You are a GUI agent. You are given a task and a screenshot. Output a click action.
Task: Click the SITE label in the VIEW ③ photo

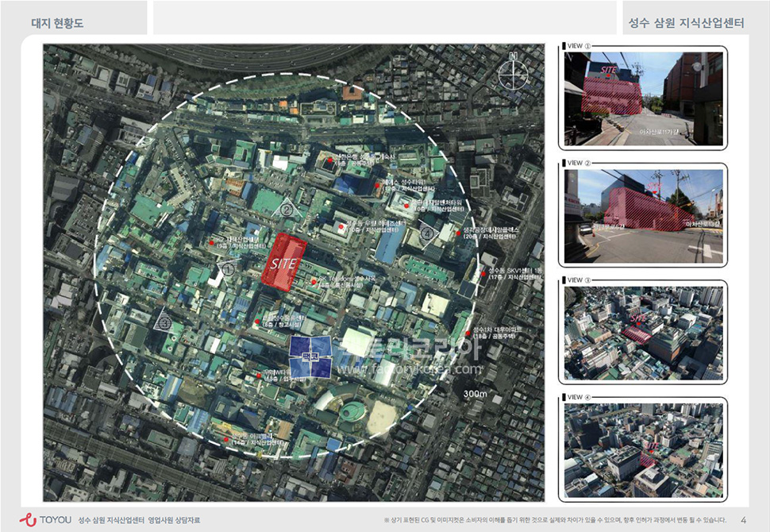pyautogui.click(x=638, y=319)
